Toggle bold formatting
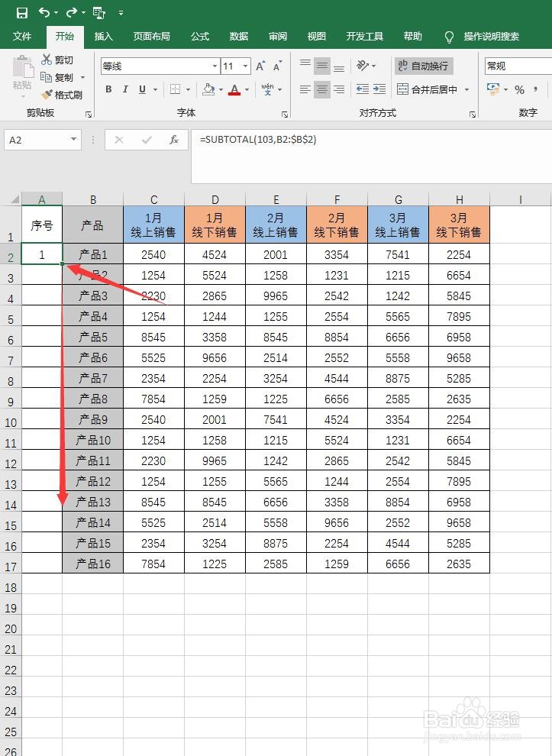The image size is (552, 756). (108, 89)
